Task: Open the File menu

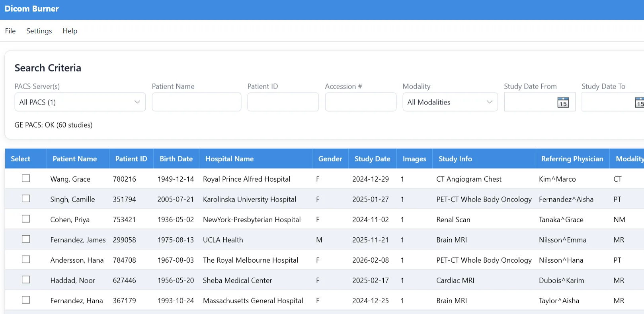Action: 10,31
